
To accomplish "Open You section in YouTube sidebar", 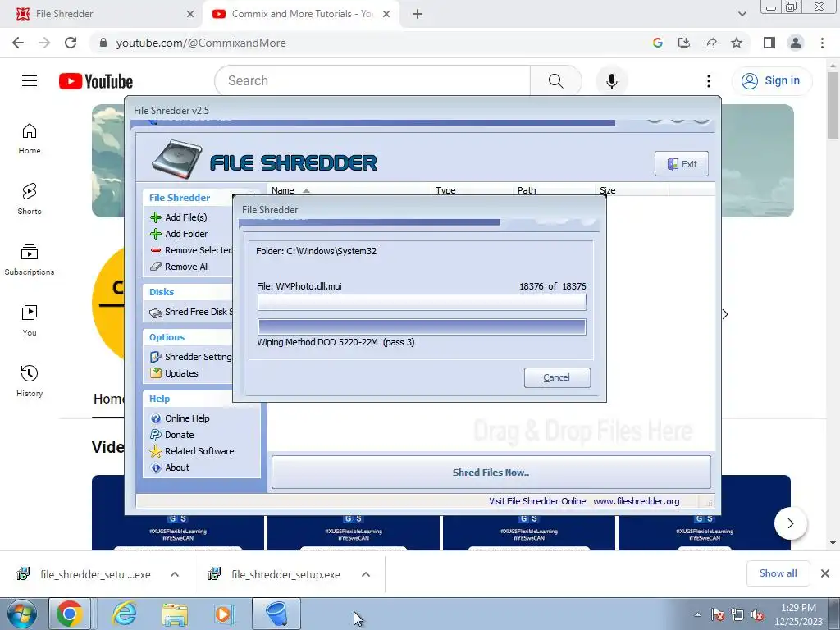I will (30, 321).
